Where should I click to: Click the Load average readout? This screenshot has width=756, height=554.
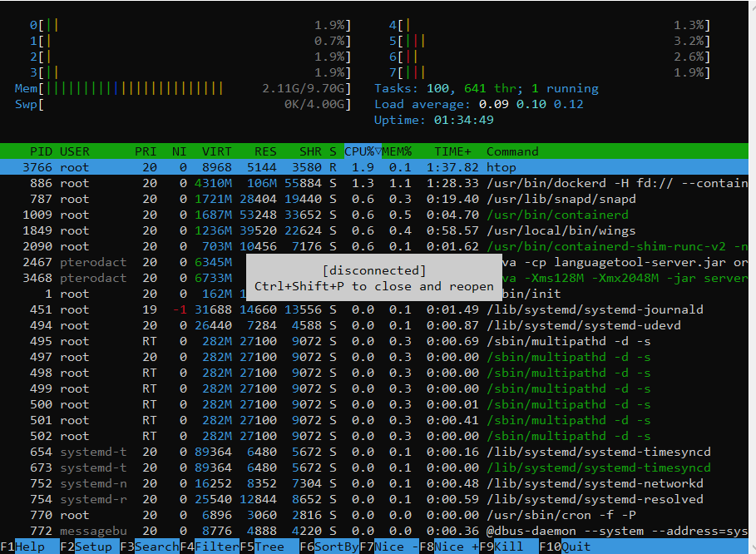479,104
